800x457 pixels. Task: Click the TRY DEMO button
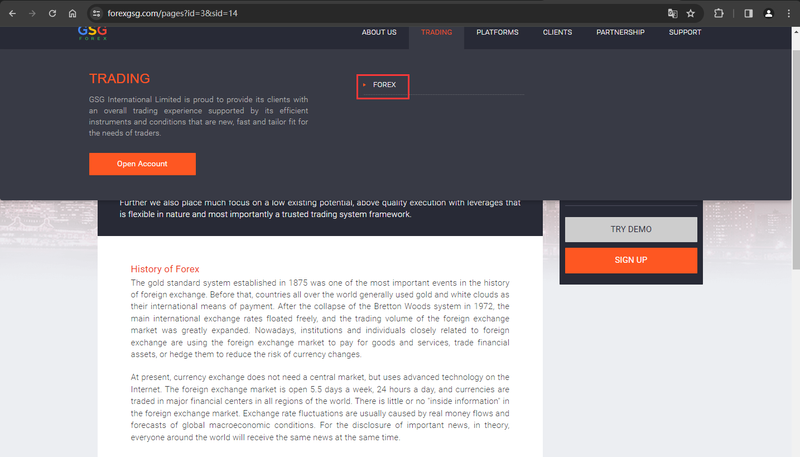pos(631,229)
